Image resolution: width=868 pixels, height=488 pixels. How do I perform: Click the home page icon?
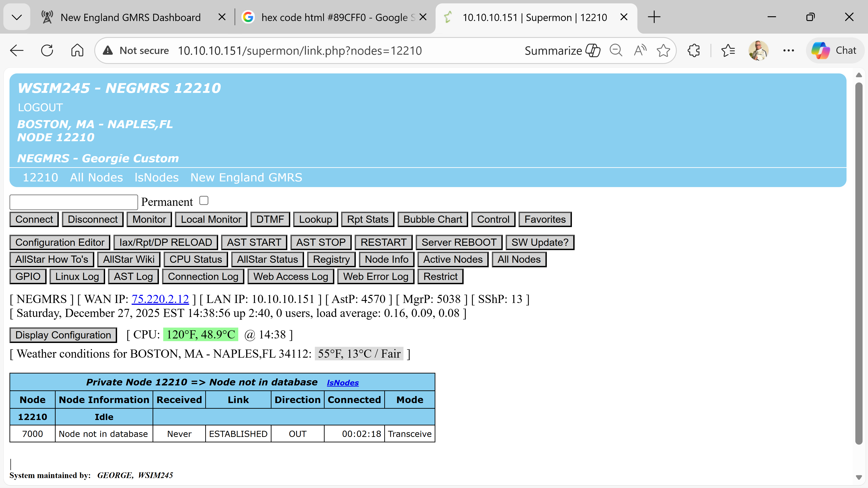tap(77, 51)
